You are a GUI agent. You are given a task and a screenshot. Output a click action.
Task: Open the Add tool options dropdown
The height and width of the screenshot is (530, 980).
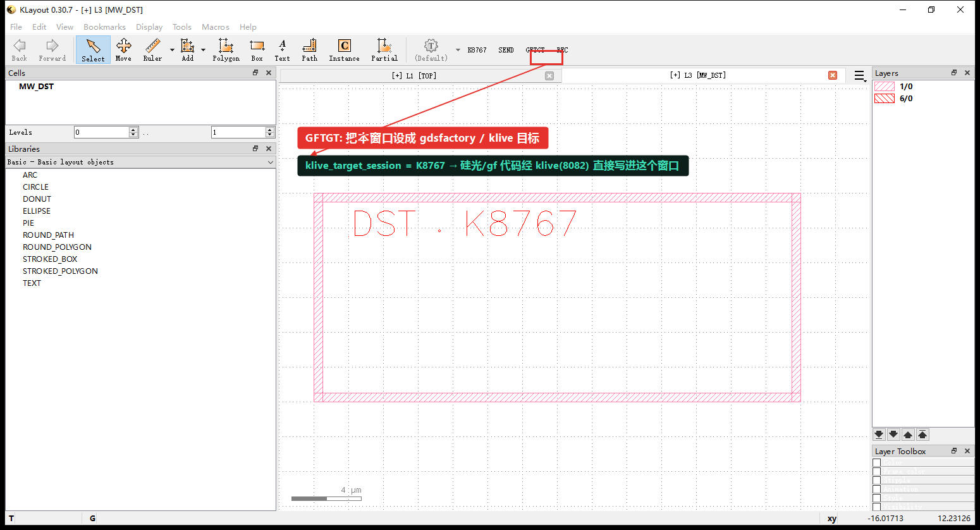tap(203, 50)
